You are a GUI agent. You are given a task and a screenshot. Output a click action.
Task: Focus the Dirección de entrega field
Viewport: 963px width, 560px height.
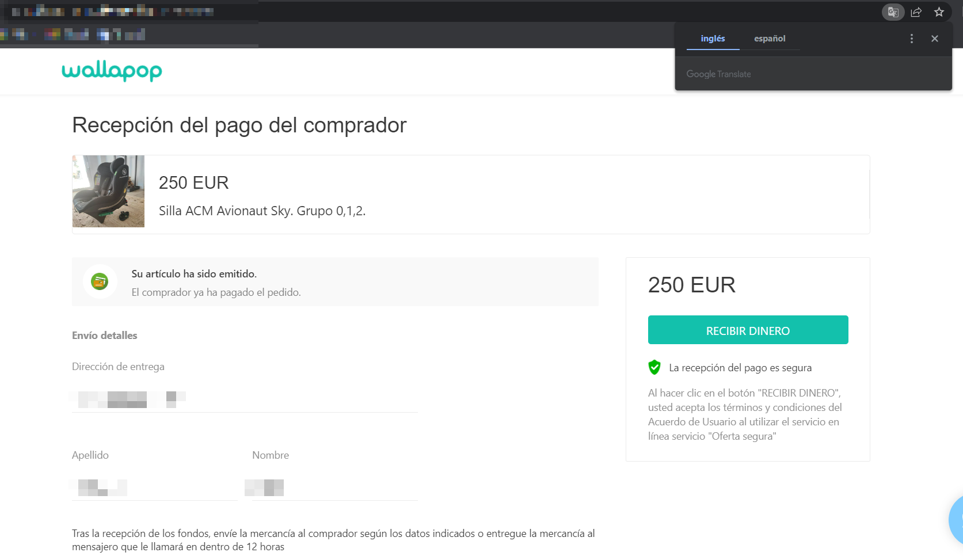245,399
